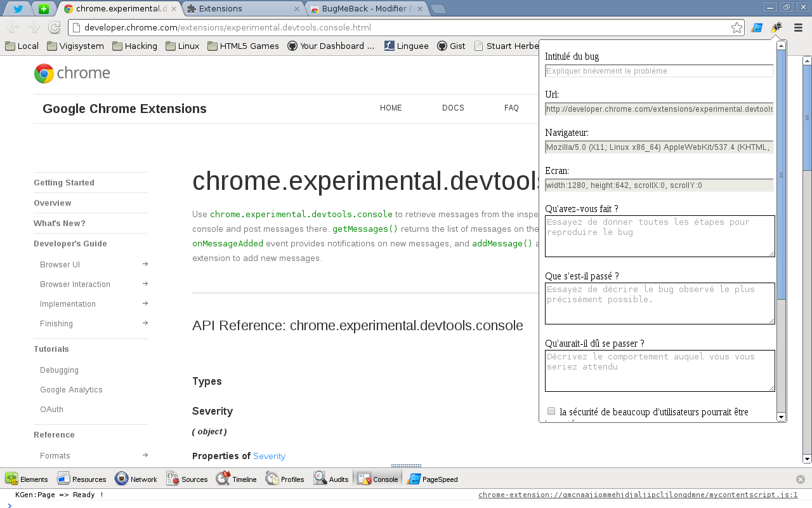Open the Linux bookmarks folder
812x508 pixels.
[183, 46]
